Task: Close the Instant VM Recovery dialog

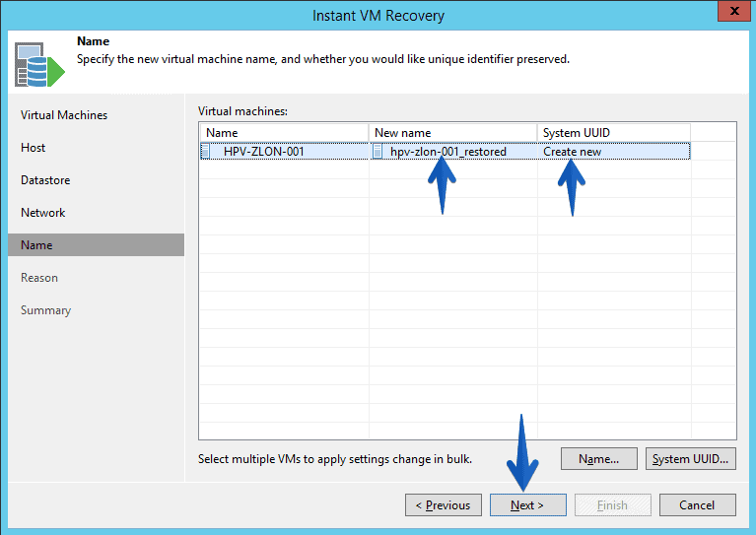Action: click(734, 11)
